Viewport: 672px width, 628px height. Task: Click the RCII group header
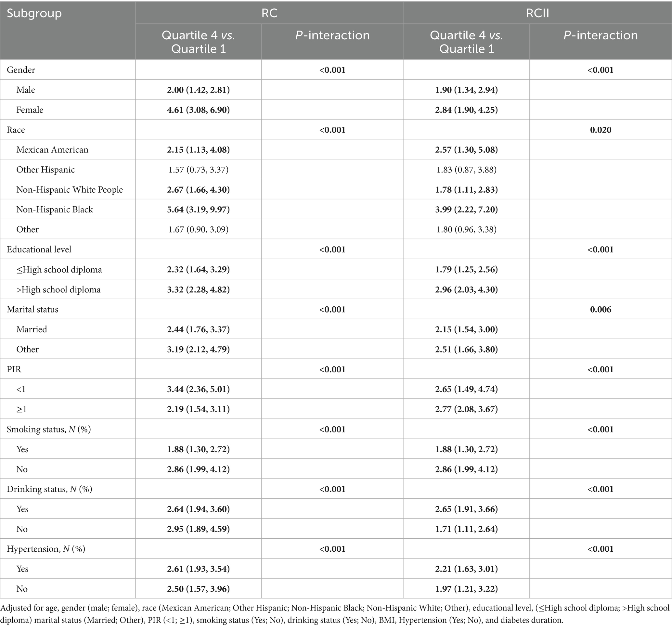pyautogui.click(x=537, y=13)
